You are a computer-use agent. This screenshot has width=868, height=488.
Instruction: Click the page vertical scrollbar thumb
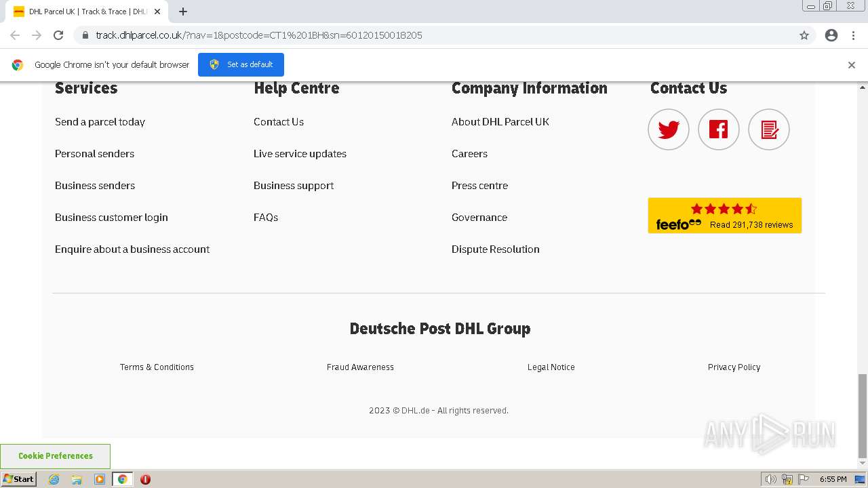coord(863,416)
